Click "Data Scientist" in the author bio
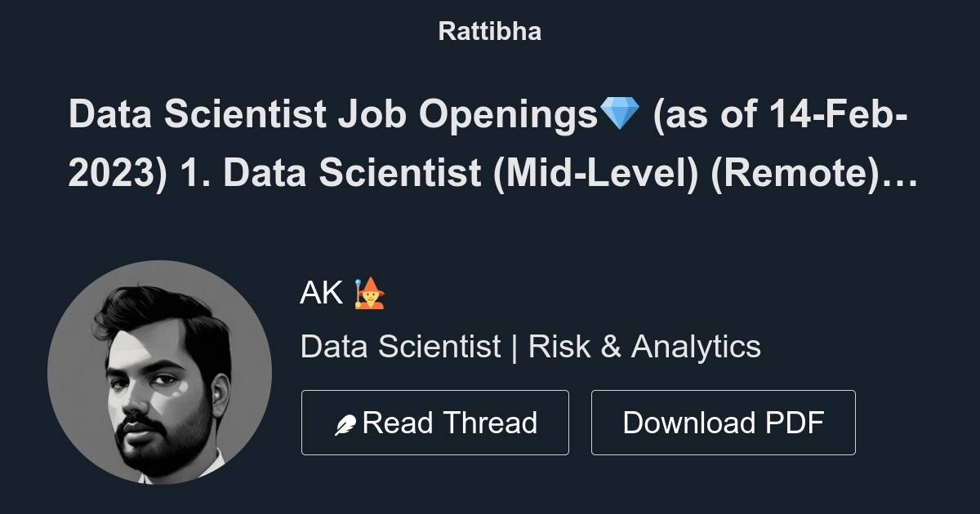 [x=400, y=346]
